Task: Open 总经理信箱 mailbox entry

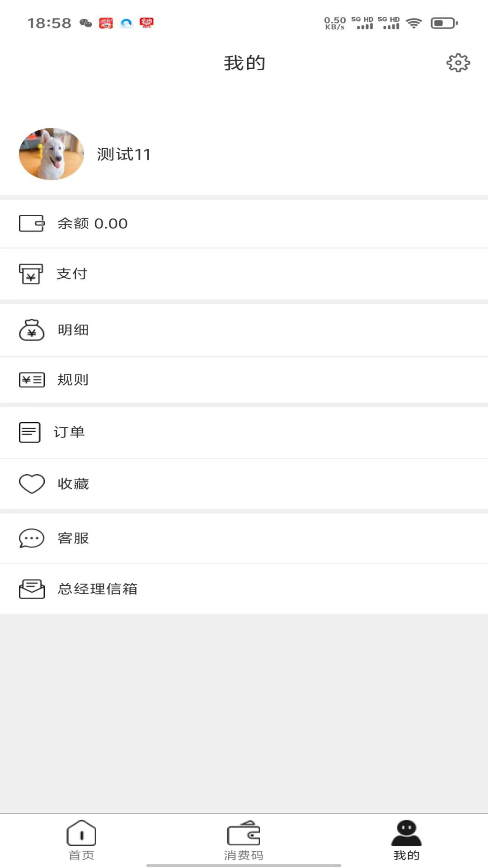Action: click(98, 589)
